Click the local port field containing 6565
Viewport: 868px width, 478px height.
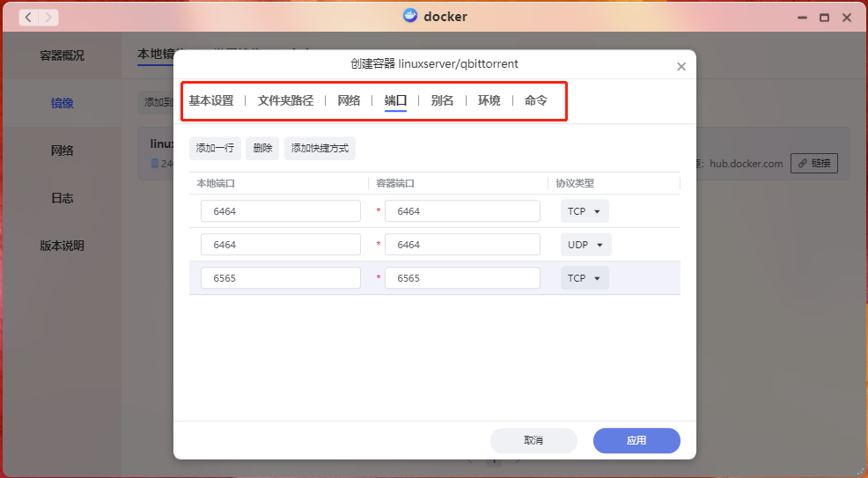coord(280,278)
